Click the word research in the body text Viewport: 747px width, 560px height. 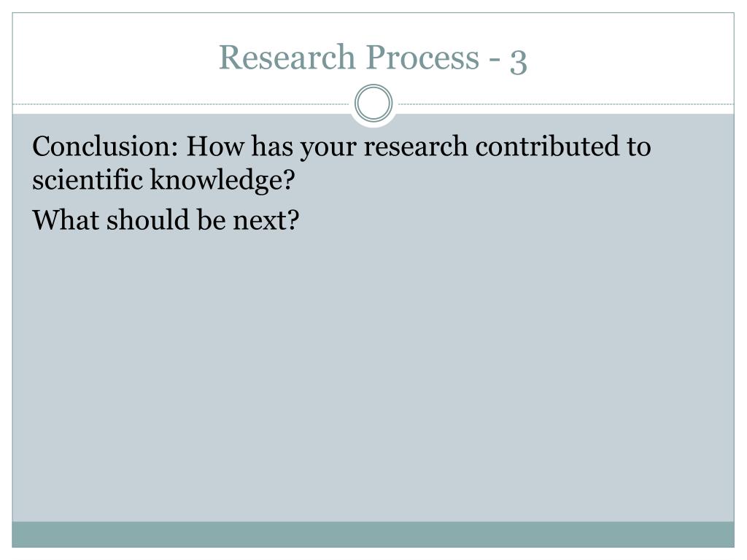[x=416, y=146]
